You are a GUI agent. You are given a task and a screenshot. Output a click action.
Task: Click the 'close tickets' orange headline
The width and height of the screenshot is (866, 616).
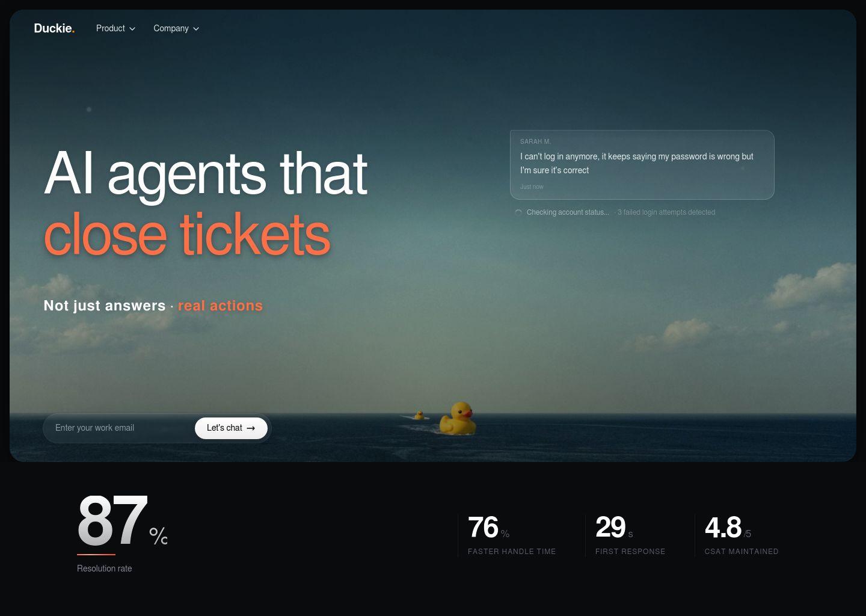[x=187, y=234]
